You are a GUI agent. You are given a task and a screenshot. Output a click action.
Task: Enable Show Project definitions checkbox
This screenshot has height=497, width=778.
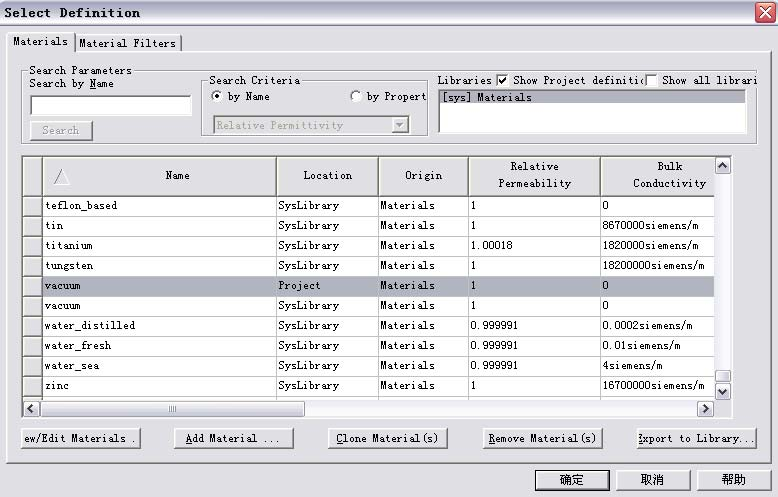tap(502, 80)
